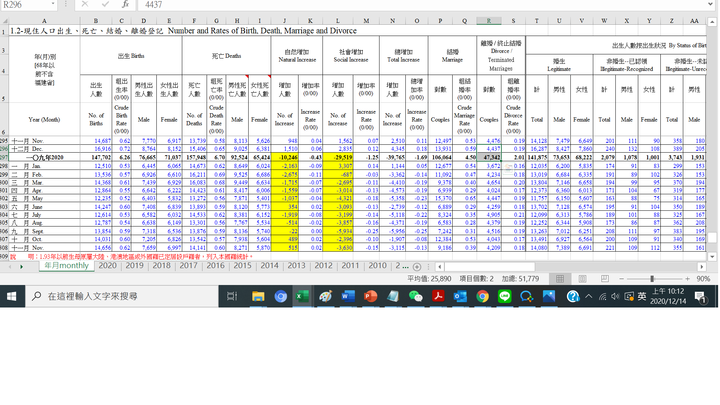Click vertical scrollbar up arrow
Image resolution: width=720 pixels, height=405 pixels.
(712, 22)
